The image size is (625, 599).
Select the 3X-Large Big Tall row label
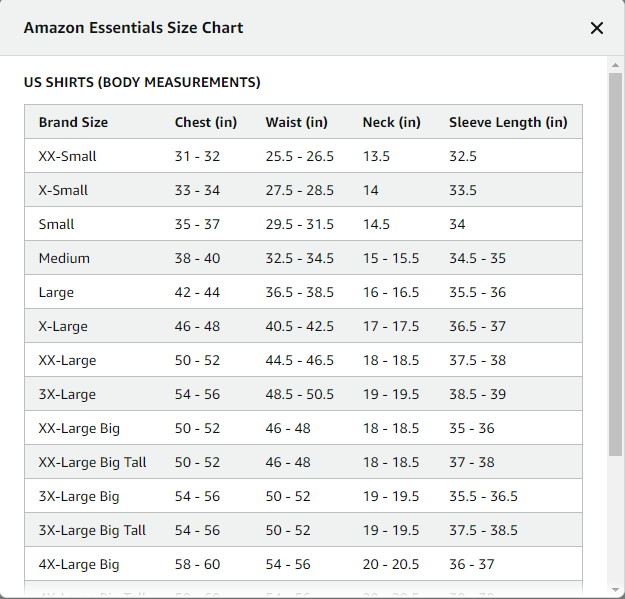[92, 530]
